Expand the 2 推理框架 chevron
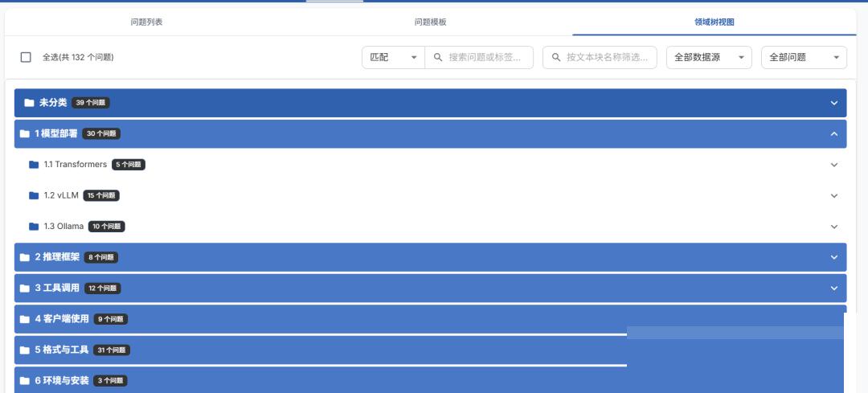868x393 pixels. [834, 257]
